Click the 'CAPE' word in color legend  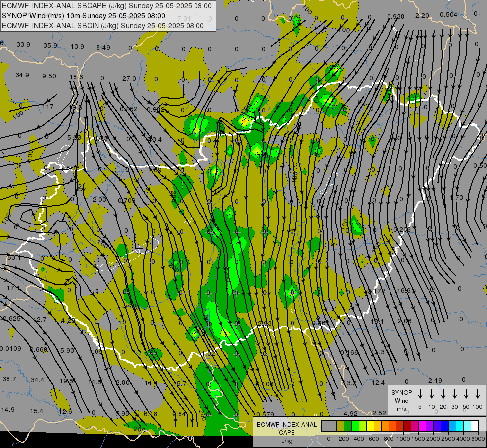[287, 433]
